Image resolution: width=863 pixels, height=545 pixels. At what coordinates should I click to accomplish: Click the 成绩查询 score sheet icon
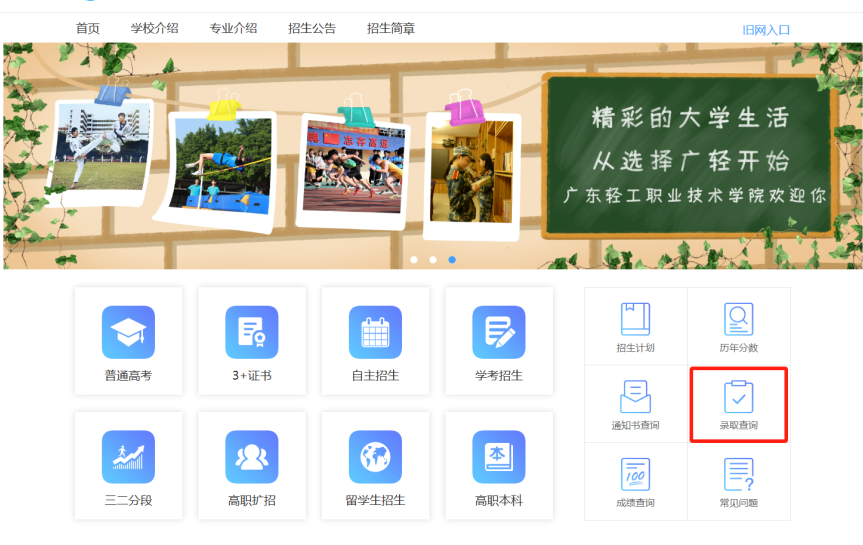coord(636,474)
